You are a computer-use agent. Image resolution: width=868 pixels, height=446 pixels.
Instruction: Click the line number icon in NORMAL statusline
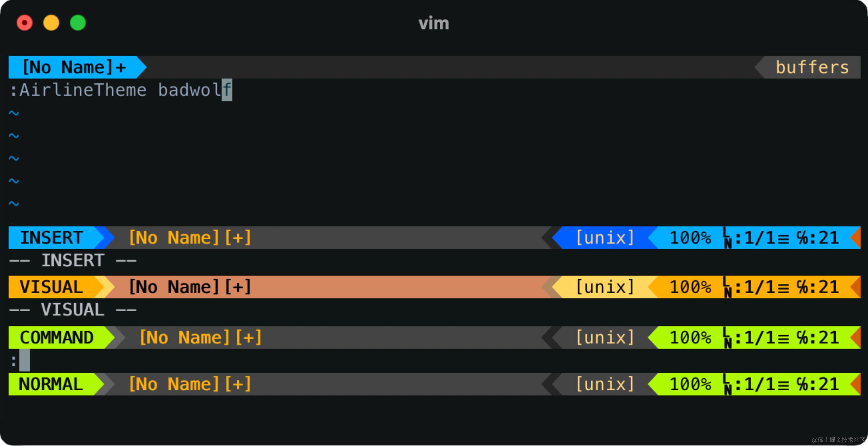point(727,384)
